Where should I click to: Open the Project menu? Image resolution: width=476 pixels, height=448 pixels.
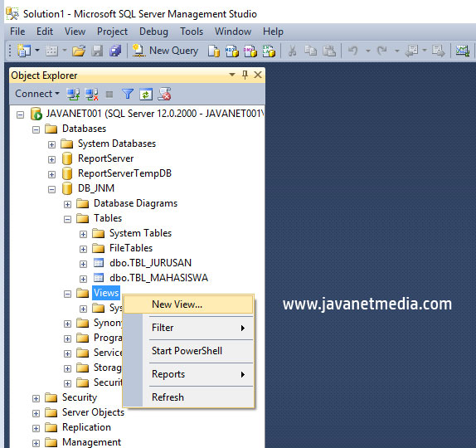(112, 32)
